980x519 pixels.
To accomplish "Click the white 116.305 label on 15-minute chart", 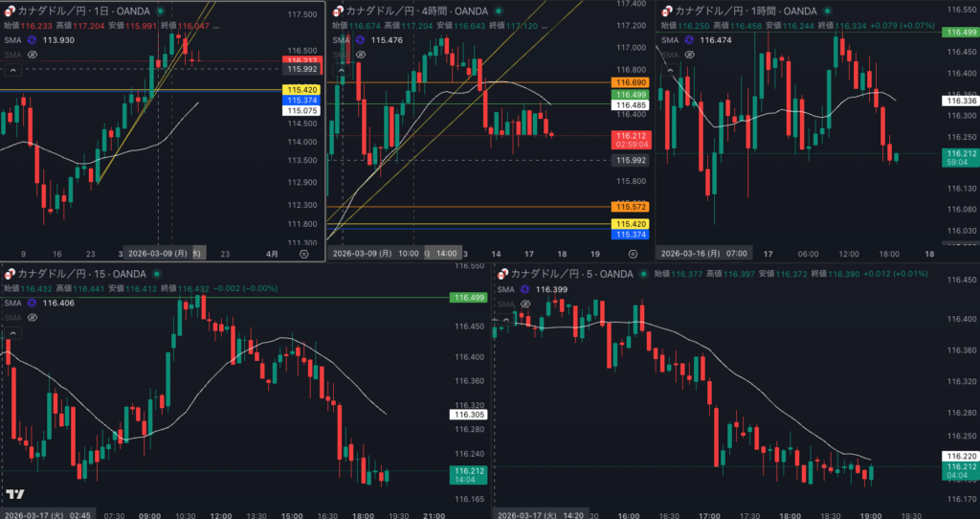I will coord(468,415).
